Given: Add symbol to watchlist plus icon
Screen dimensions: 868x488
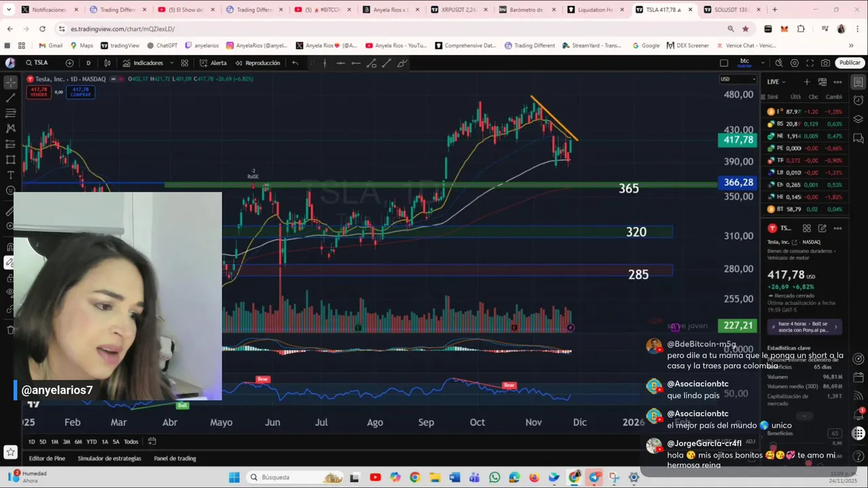Looking at the screenshot, I should point(806,82).
